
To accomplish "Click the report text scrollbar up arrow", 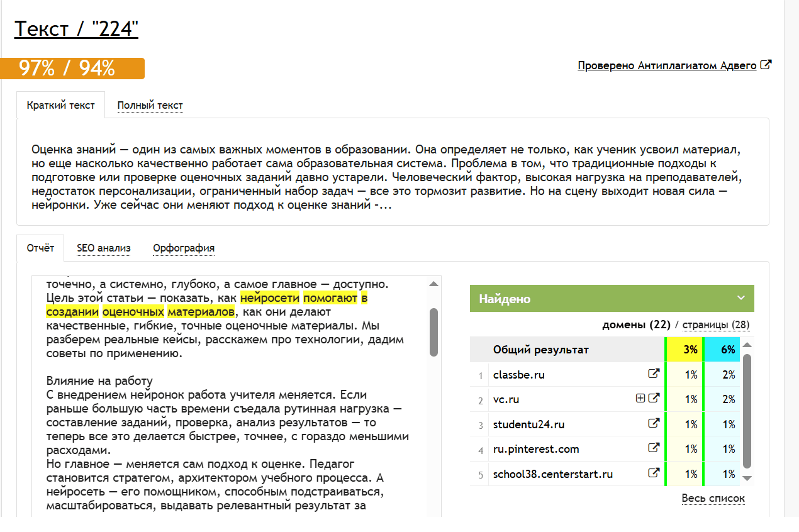I will coord(433,284).
